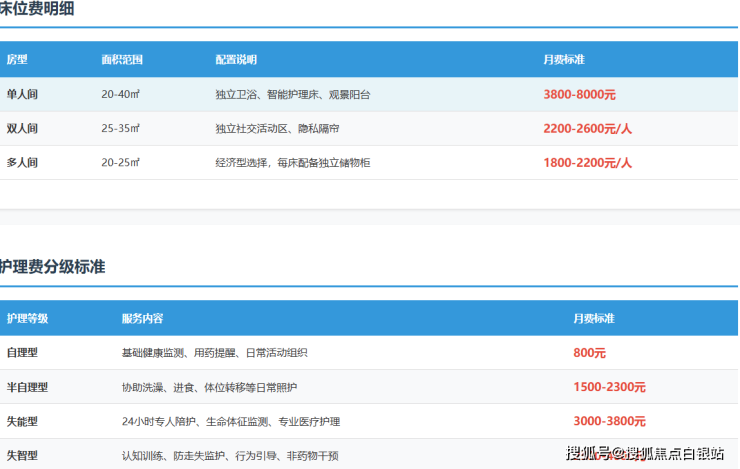Click the 搜狐号 watermark text
Screen dimensions: 740x469
coord(589,454)
